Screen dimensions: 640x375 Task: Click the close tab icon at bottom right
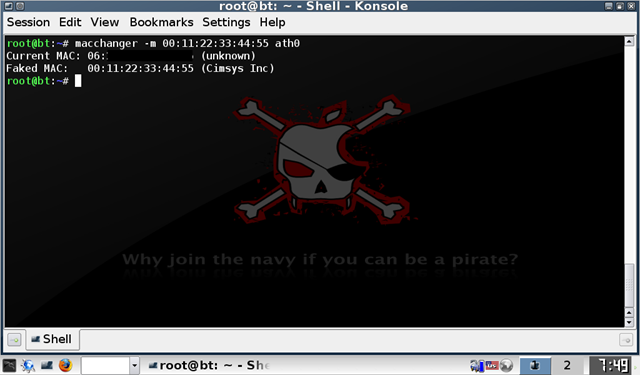626,339
